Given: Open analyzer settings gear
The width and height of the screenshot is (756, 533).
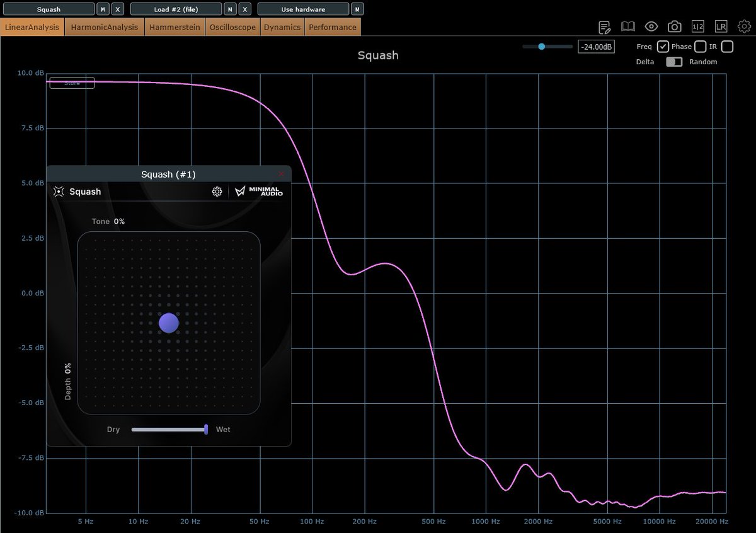Looking at the screenshot, I should [744, 26].
